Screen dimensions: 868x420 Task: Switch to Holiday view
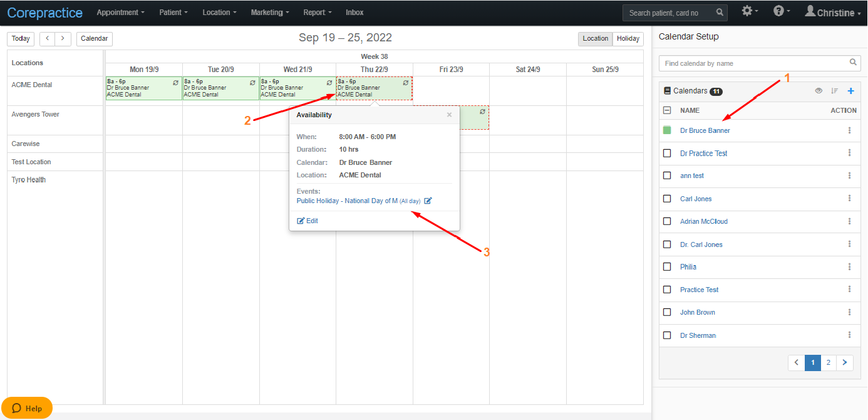pyautogui.click(x=628, y=39)
